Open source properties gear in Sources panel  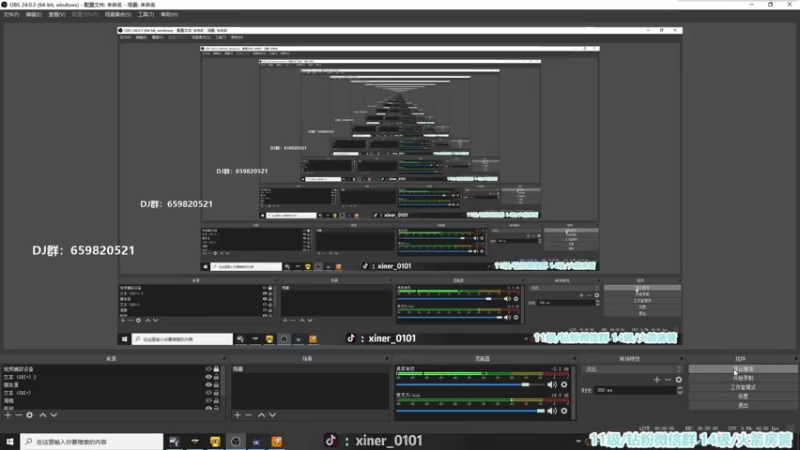click(x=30, y=415)
